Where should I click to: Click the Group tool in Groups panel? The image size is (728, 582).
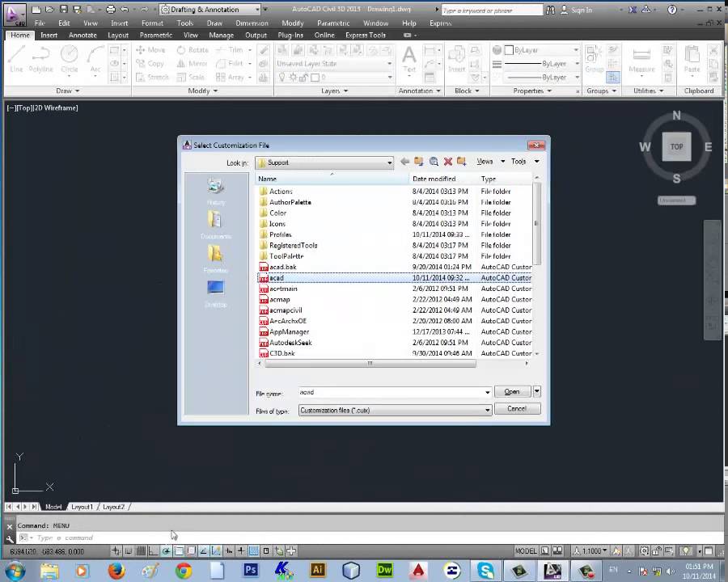[594, 59]
